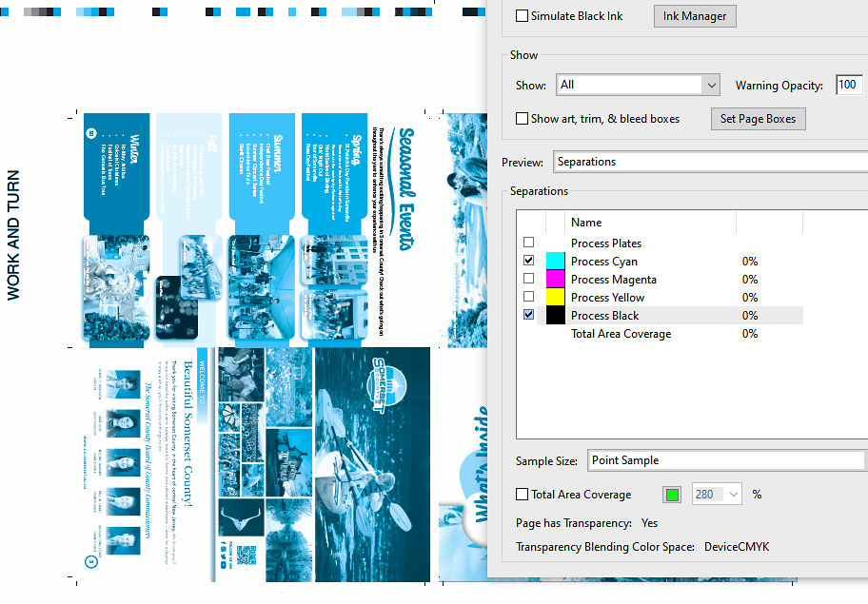Check Show art, trim, & bleed boxes
The height and width of the screenshot is (604, 868).
pyautogui.click(x=522, y=119)
